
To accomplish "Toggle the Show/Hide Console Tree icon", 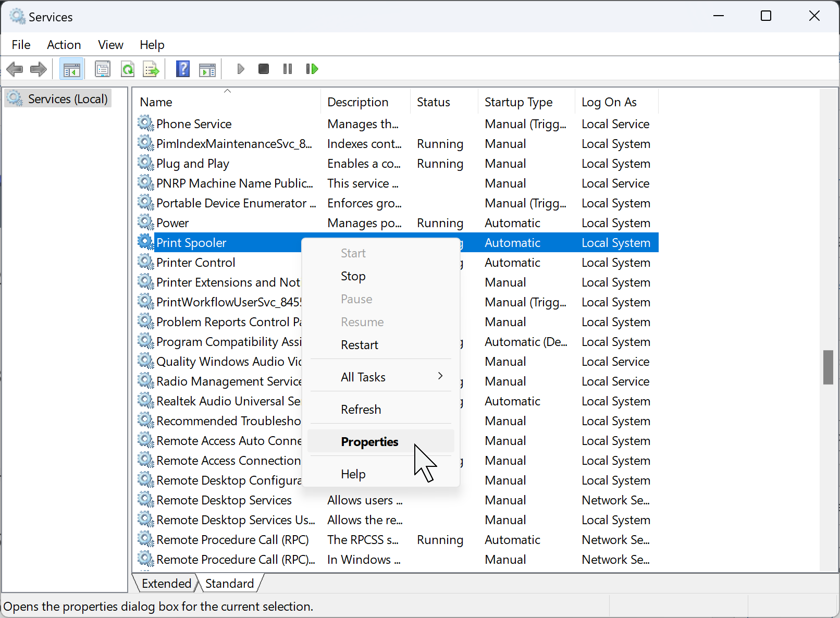I will click(71, 69).
